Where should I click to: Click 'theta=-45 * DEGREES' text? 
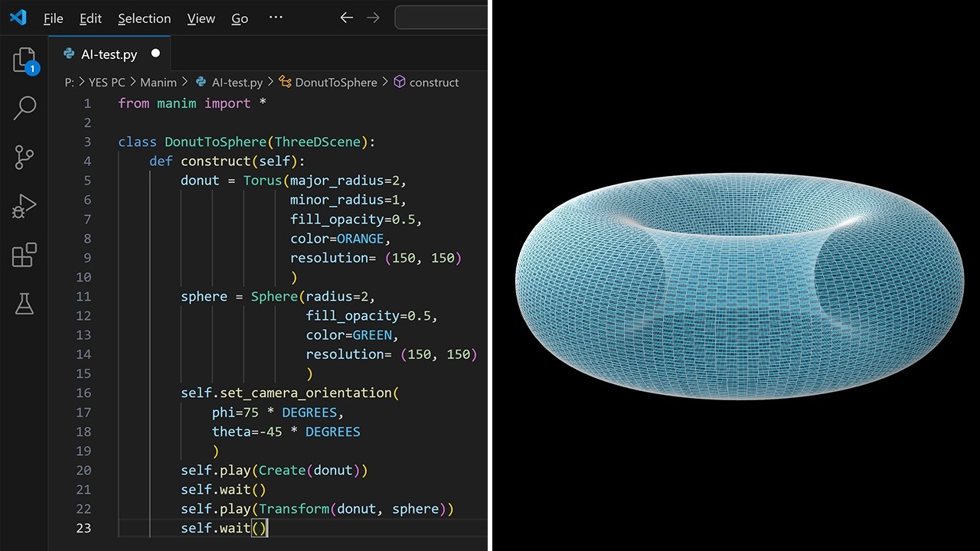pyautogui.click(x=286, y=432)
